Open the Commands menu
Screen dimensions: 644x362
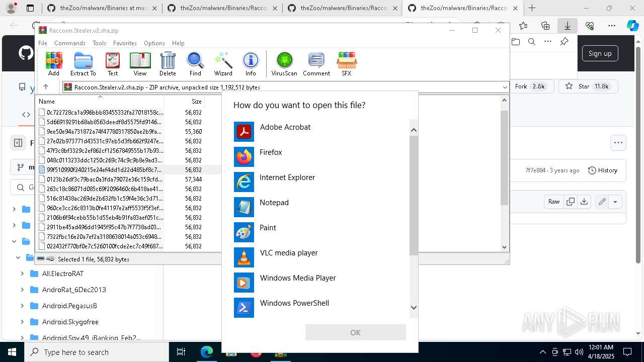(70, 43)
